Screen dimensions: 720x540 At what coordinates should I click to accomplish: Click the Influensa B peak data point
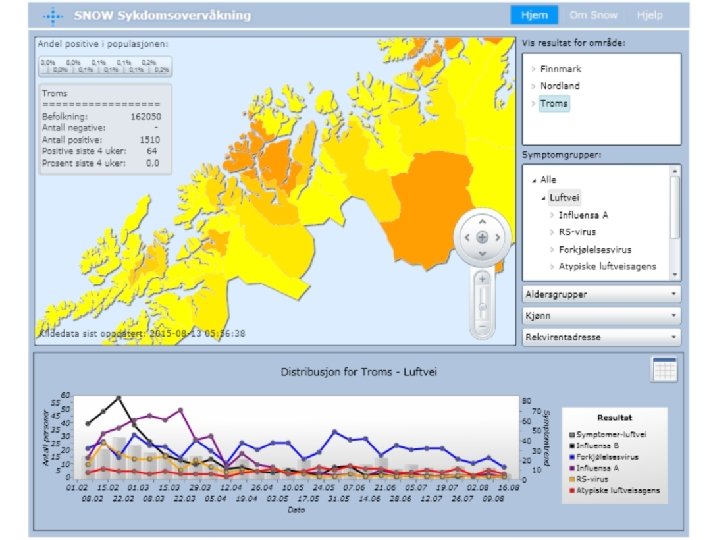(x=118, y=398)
